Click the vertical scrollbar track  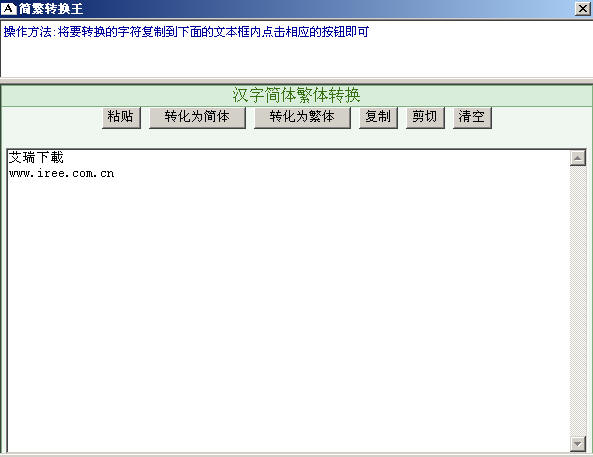(578, 301)
